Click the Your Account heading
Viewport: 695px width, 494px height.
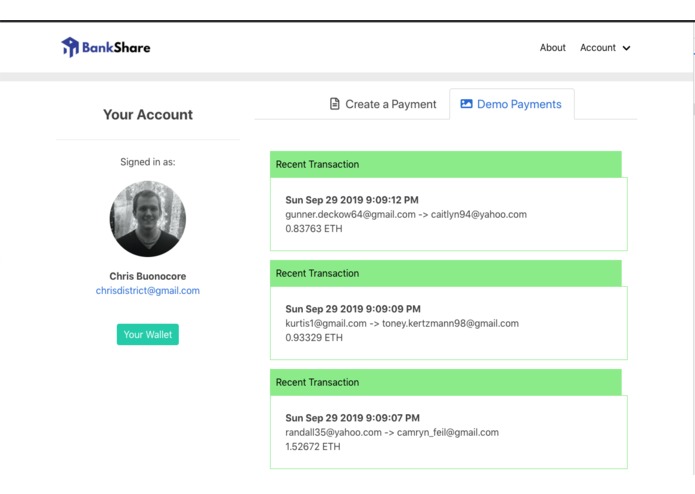tap(148, 115)
